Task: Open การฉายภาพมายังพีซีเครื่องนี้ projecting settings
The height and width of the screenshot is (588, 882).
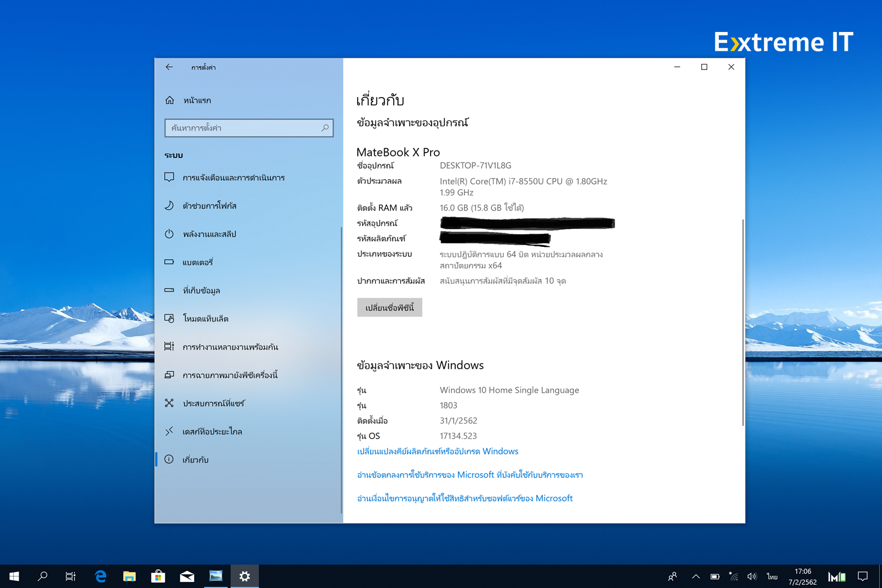Action: pos(230,375)
